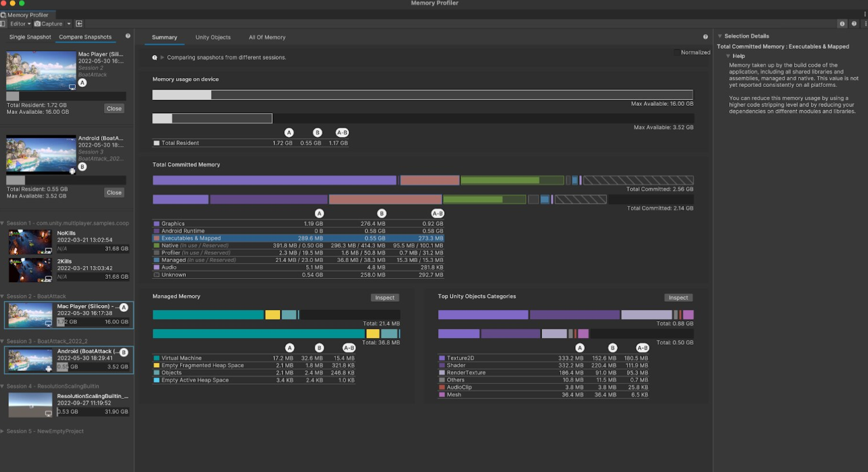Screen dimensions: 868x472
Task: Collapse the Selection Details section
Action: [x=720, y=36]
